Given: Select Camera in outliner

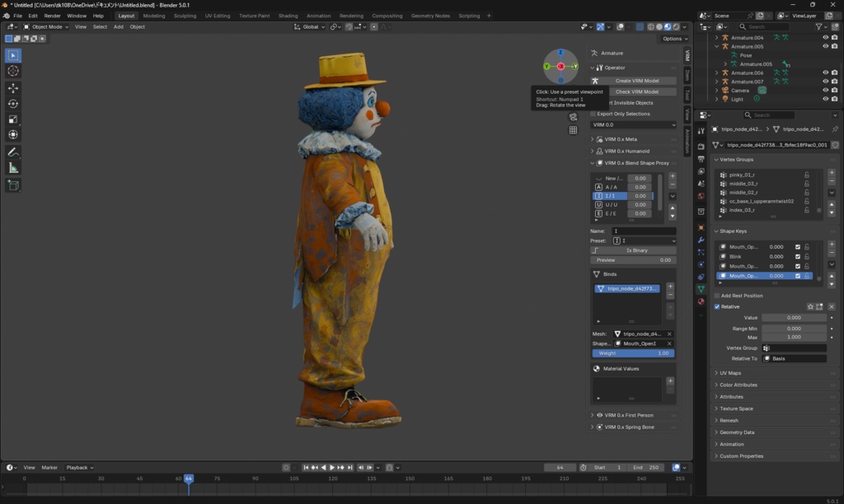Looking at the screenshot, I should [740, 91].
